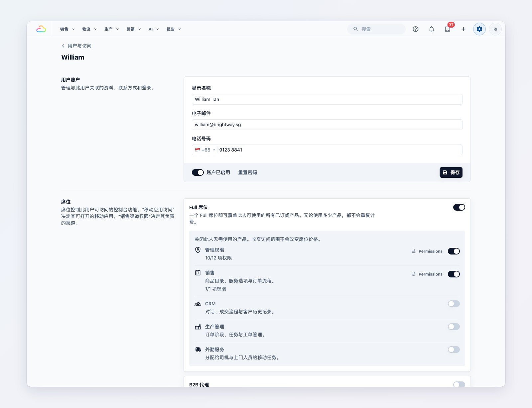Toggle the Full 席位 switch
Viewport: 532px width, 408px height.
[459, 207]
